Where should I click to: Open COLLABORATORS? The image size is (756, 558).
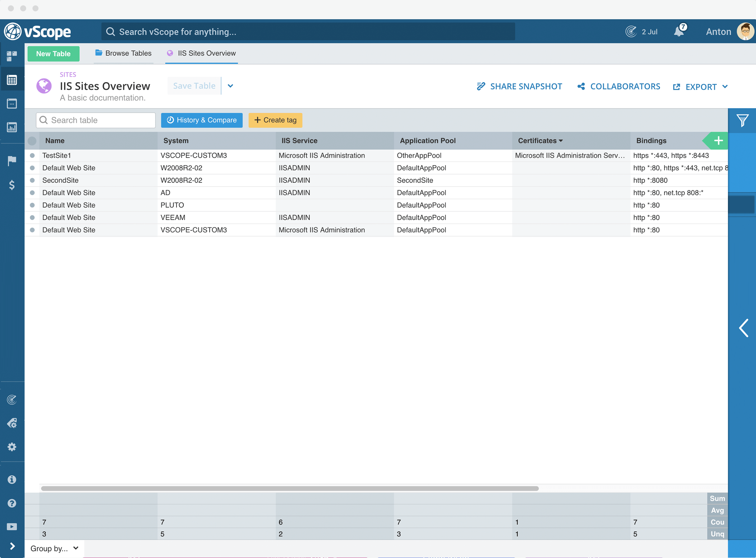[x=619, y=86]
